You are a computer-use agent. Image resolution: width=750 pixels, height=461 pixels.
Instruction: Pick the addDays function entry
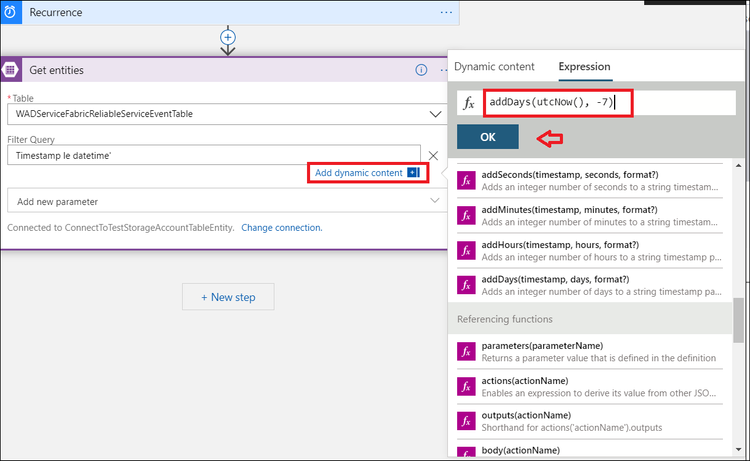point(589,285)
